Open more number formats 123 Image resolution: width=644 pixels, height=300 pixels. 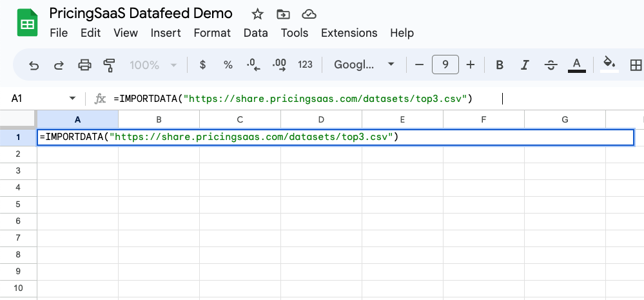tap(305, 65)
